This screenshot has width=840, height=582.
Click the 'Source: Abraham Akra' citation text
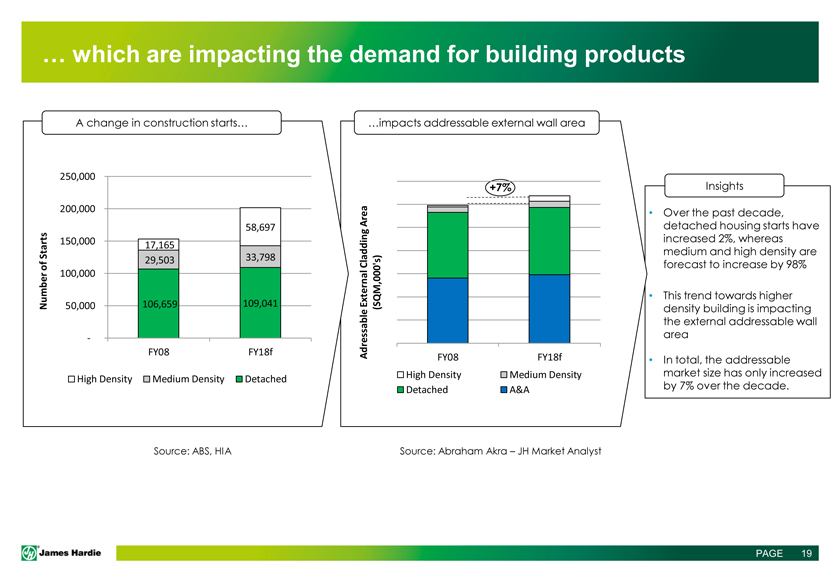tap(500, 452)
